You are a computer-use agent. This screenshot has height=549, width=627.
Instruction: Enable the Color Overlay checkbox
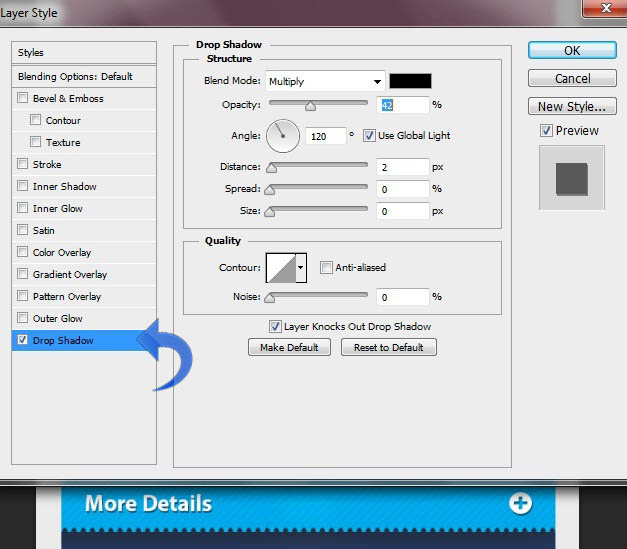[x=23, y=252]
